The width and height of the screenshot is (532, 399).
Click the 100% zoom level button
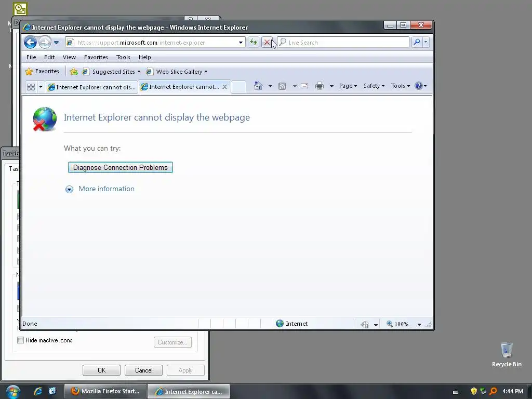pos(397,324)
